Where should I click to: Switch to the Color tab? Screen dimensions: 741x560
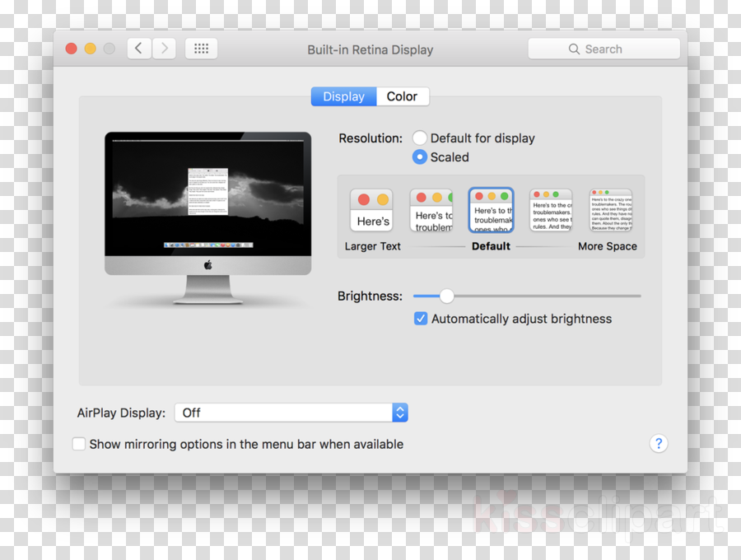tap(403, 96)
